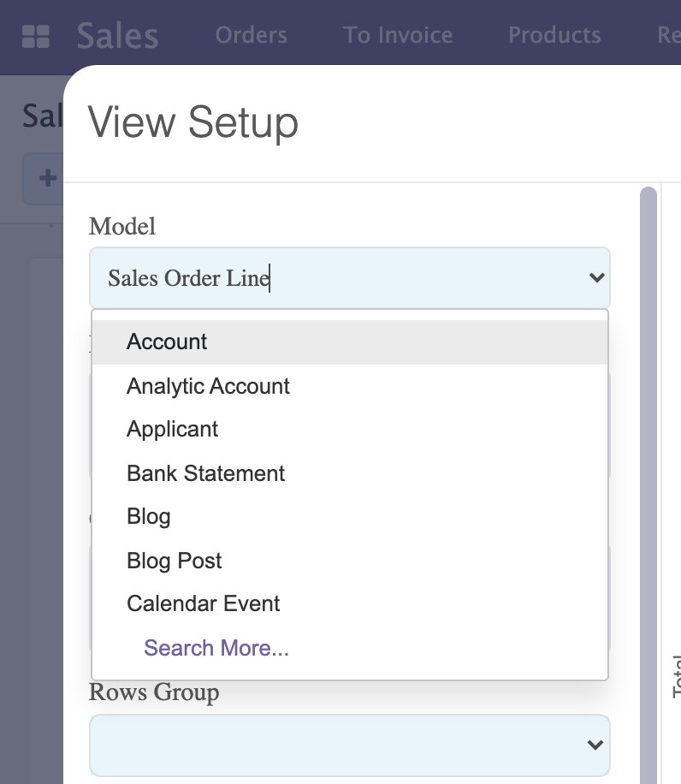Click the vertical scrollbar in View Setup
The height and width of the screenshot is (784, 681).
click(648, 485)
